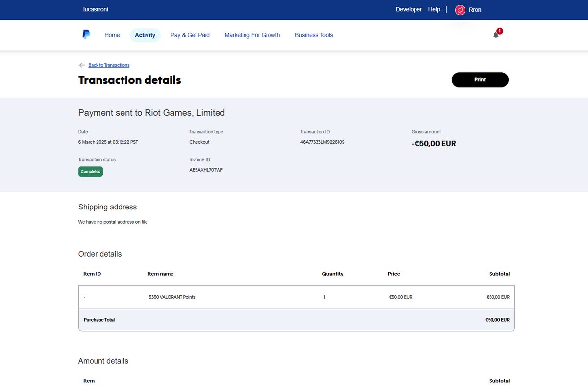Select the Invoice ID value AE5AXHL70TWF

[206, 170]
